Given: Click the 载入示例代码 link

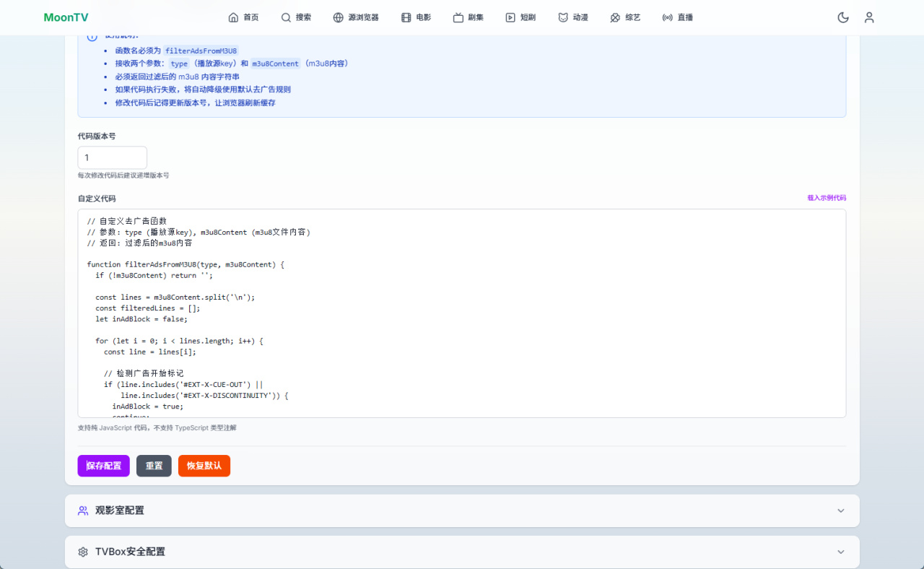Looking at the screenshot, I should click(x=827, y=198).
